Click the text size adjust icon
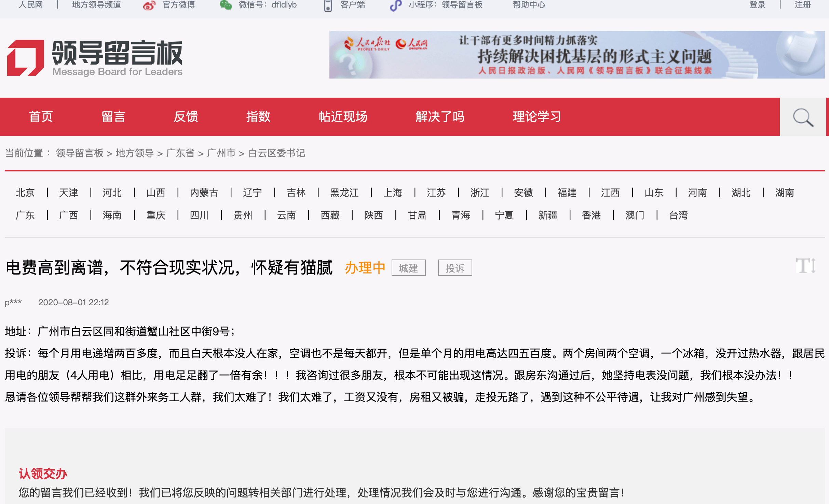The width and height of the screenshot is (829, 504). click(x=806, y=265)
